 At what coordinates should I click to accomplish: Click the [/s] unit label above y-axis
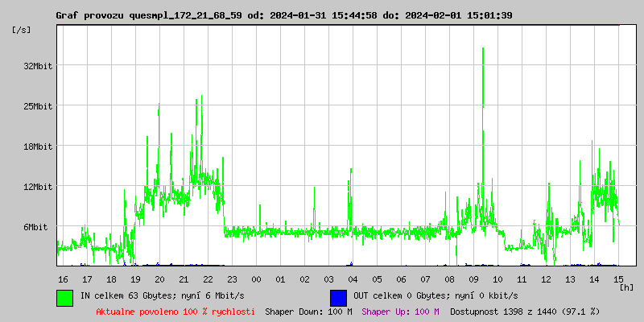click(22, 29)
